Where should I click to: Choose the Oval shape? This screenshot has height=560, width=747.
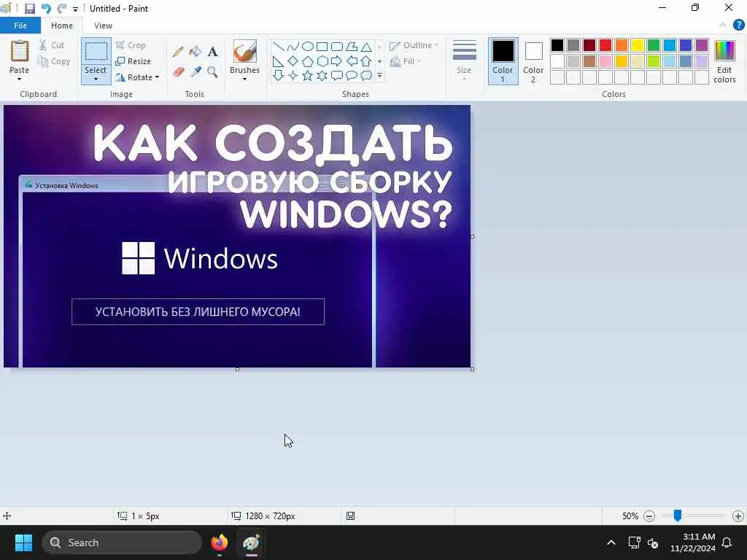point(308,47)
